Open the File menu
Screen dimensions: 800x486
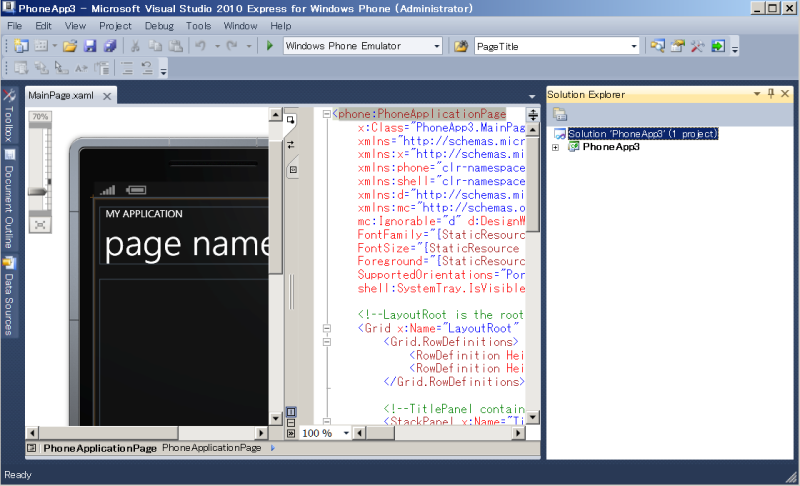(x=14, y=26)
